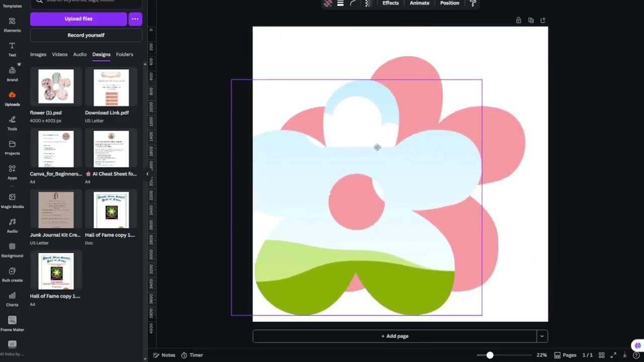Open the corner rounding tool

click(353, 4)
